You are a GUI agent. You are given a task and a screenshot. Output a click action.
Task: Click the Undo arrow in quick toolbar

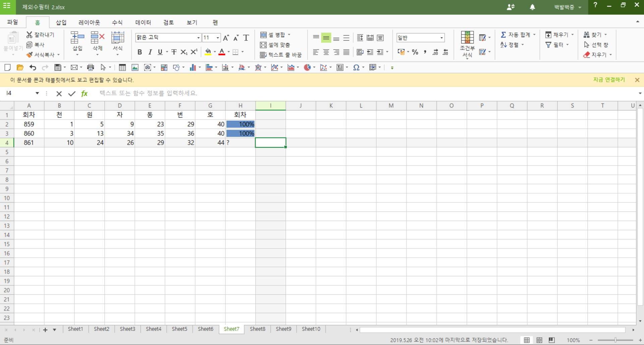point(33,68)
